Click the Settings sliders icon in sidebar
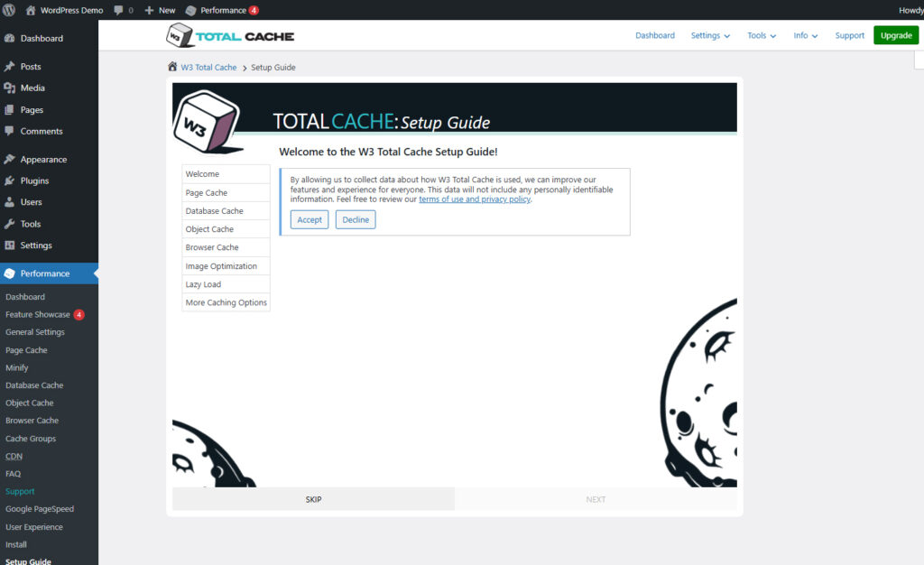This screenshot has height=565, width=924. click(x=9, y=245)
